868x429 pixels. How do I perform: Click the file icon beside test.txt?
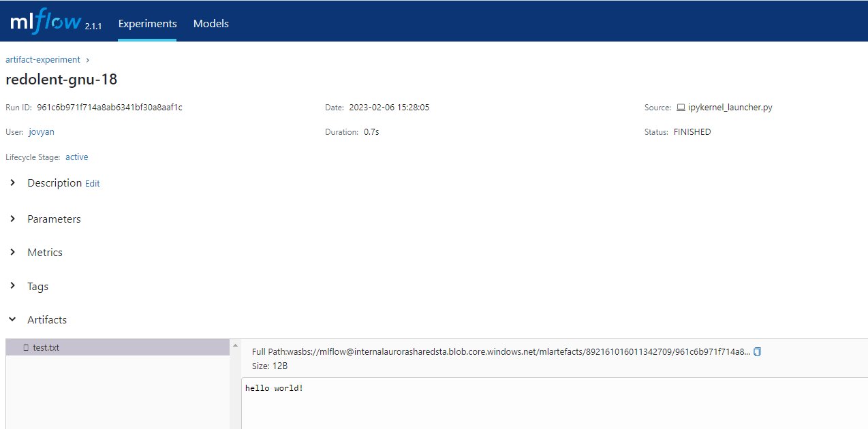coord(26,348)
